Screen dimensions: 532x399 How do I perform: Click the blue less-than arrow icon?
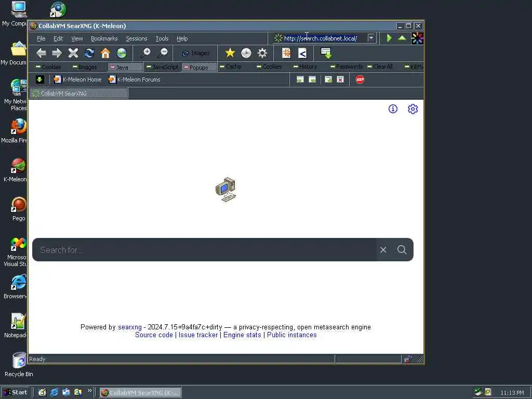(x=302, y=53)
